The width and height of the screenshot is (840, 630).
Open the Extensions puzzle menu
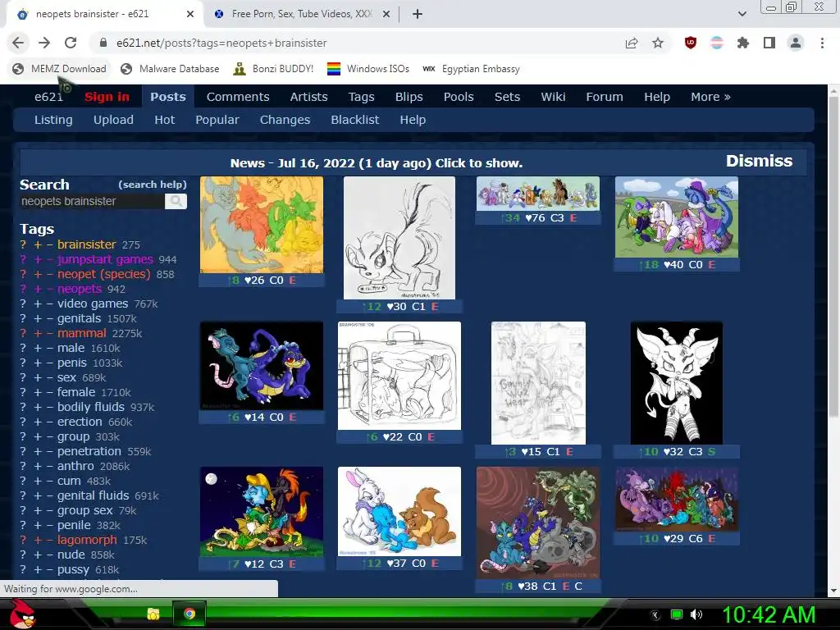(x=743, y=43)
